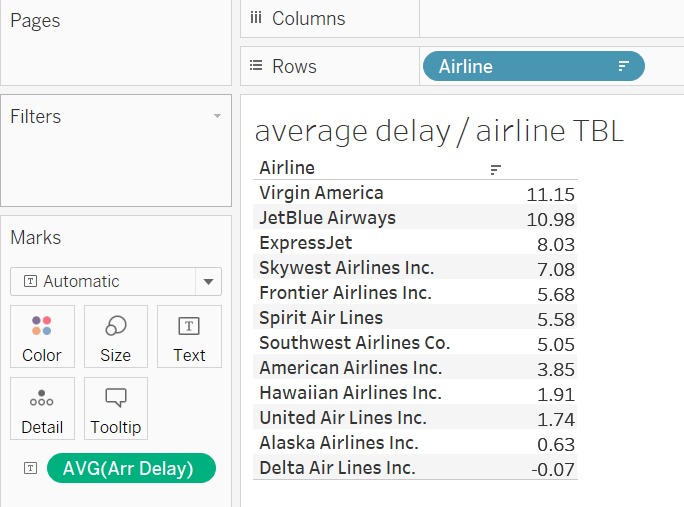Select the Airline pill in Rows
The image size is (684, 507).
(534, 66)
